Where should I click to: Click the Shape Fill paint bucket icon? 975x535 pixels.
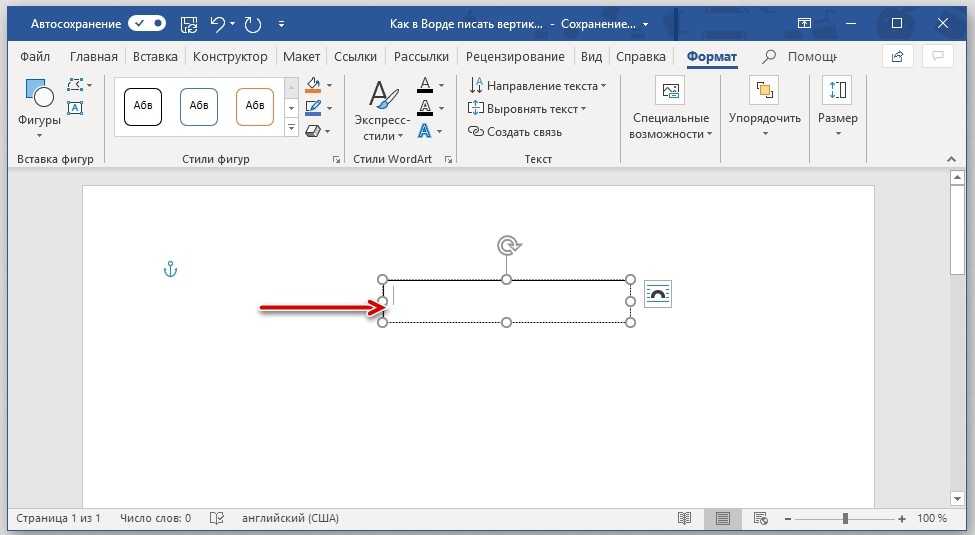tap(313, 86)
